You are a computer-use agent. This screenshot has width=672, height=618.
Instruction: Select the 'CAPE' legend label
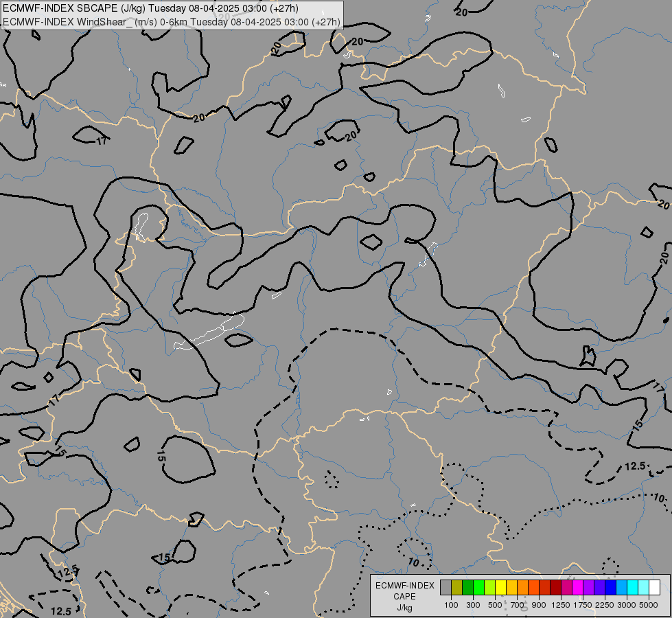click(404, 597)
